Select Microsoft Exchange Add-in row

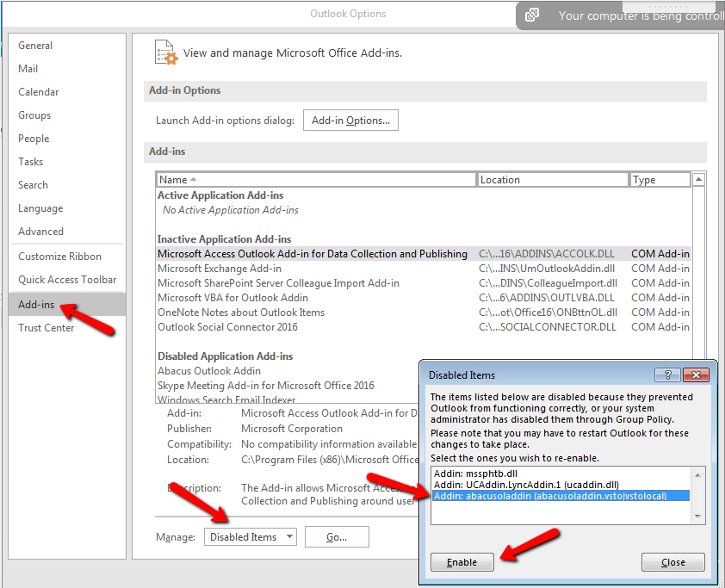point(424,269)
